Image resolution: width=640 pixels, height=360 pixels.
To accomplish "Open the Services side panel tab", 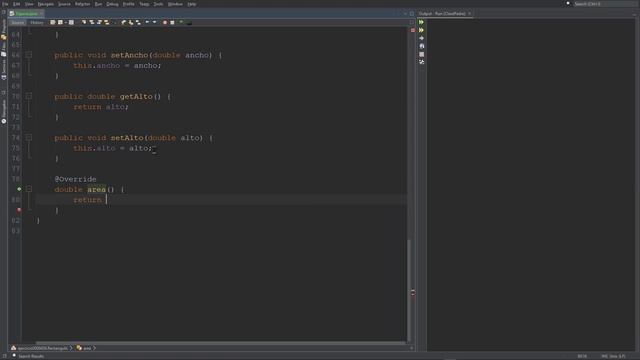I will point(4,69).
